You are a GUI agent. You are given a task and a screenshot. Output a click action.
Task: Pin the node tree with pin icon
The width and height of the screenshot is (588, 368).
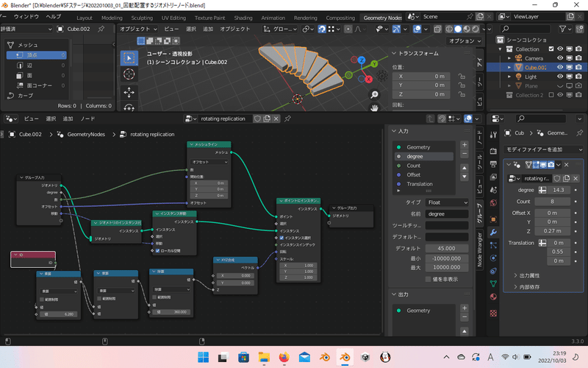pyautogui.click(x=287, y=118)
